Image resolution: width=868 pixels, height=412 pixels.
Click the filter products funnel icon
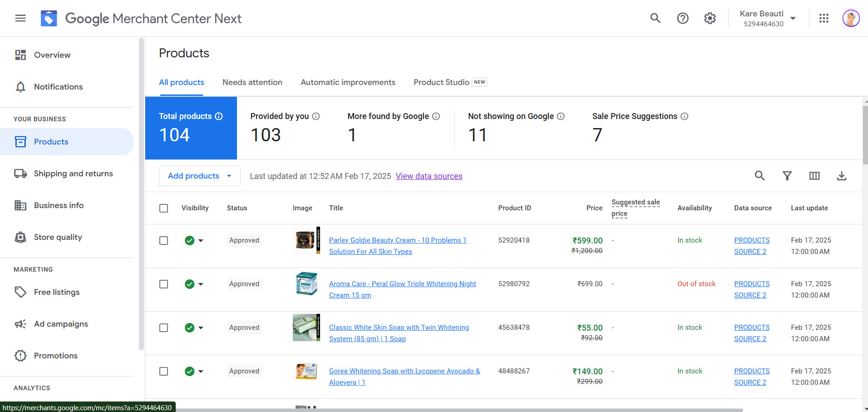787,176
